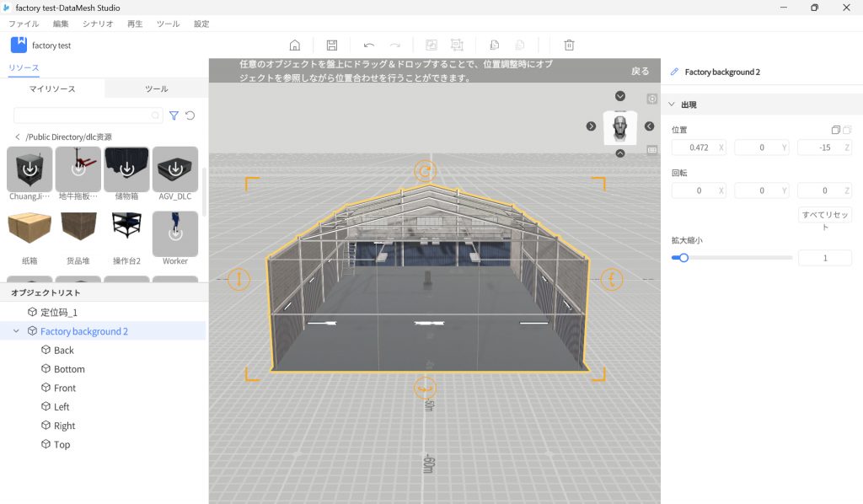The image size is (863, 504).
Task: Click the position X input field
Action: pos(694,147)
